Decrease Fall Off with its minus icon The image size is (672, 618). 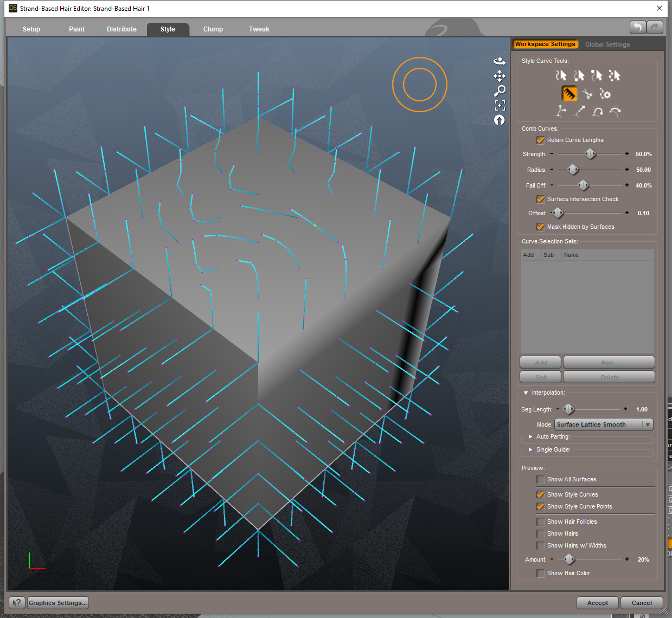tap(552, 185)
